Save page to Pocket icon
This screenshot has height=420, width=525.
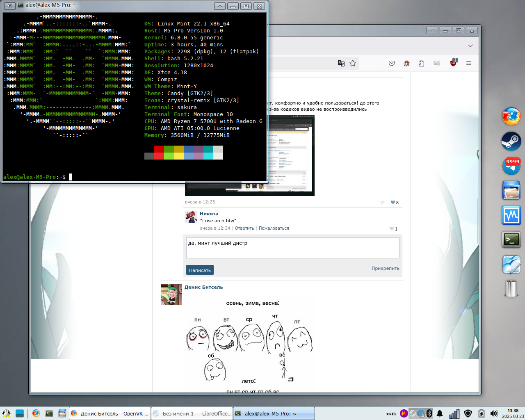(x=392, y=63)
